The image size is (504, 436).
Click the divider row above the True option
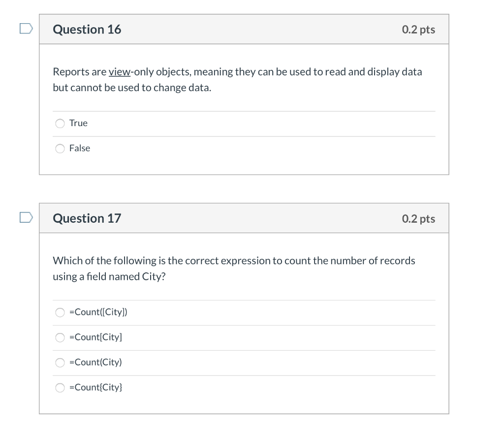point(244,111)
